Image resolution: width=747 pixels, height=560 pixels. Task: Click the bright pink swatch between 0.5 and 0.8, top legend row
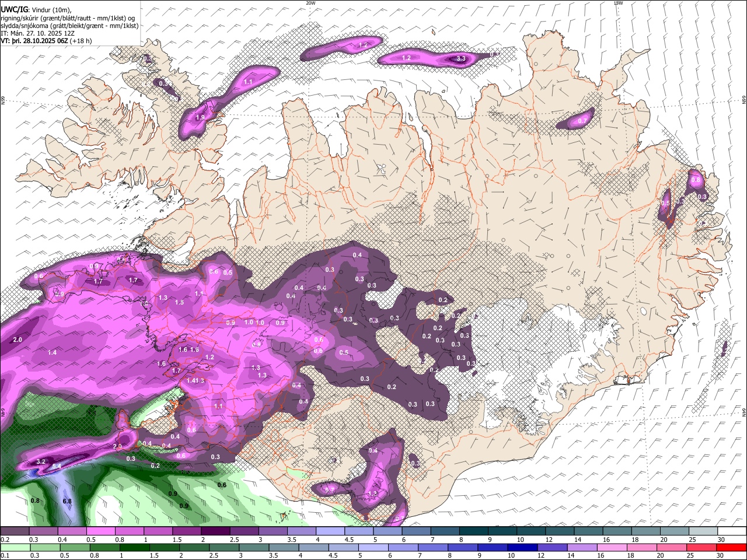[100, 531]
